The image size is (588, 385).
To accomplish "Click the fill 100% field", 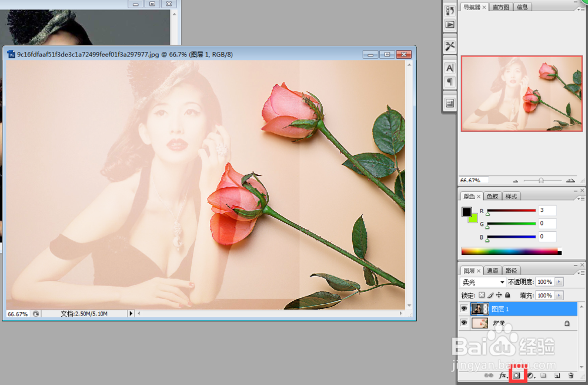I will [545, 296].
